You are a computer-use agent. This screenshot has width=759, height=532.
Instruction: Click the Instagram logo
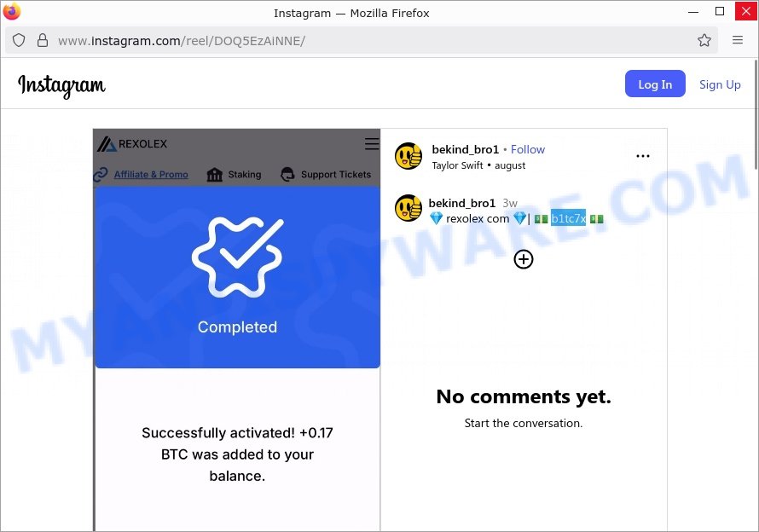click(x=61, y=85)
